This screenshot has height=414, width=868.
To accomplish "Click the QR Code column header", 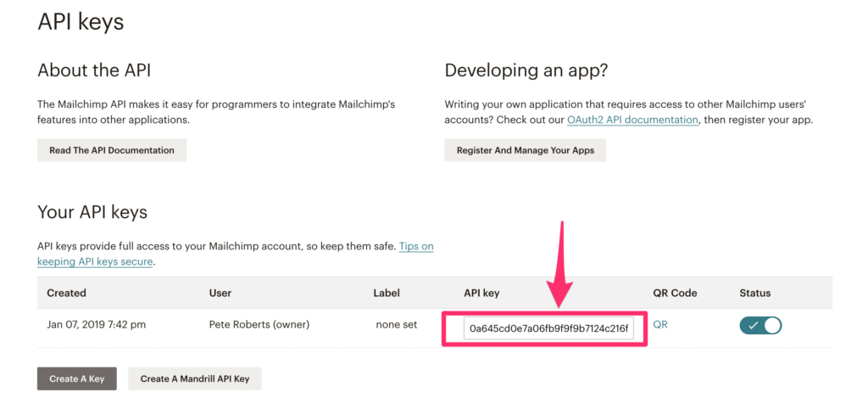I will click(675, 293).
